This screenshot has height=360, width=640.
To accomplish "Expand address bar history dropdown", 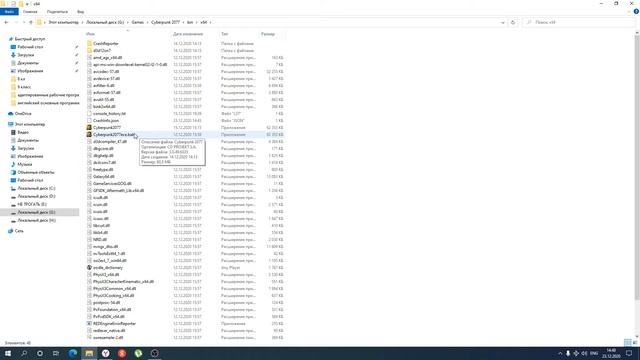I will click(502, 22).
